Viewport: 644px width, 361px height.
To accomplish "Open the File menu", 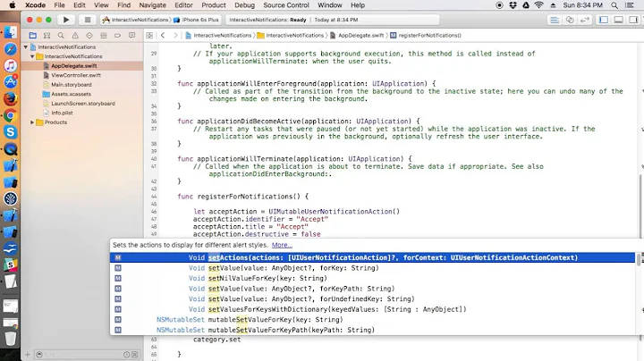I will (x=60, y=5).
